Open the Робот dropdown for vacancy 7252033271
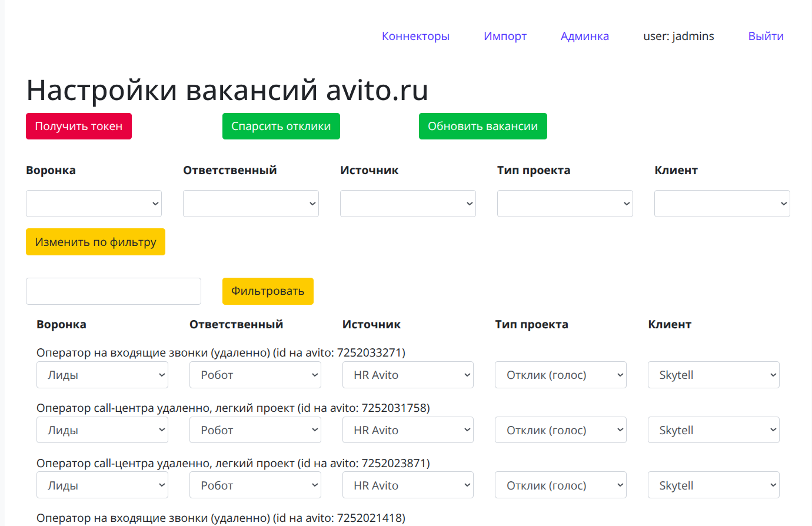The width and height of the screenshot is (812, 526). (255, 375)
